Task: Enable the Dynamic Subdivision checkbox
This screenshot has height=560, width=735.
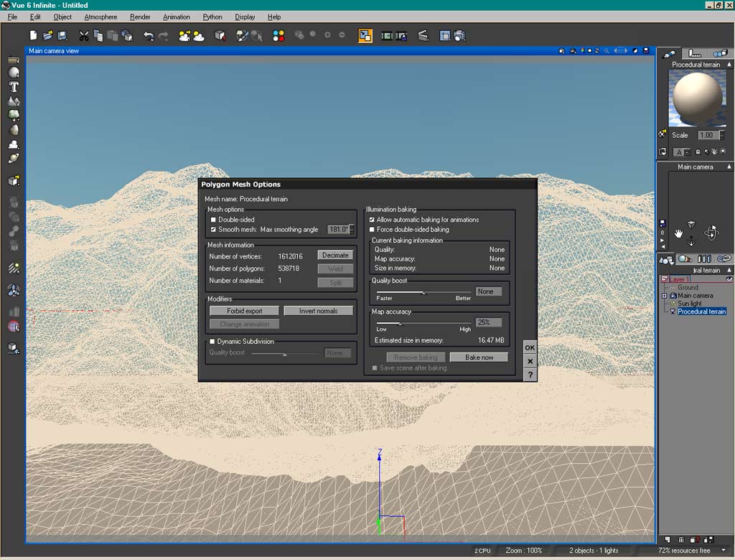Action: [212, 342]
